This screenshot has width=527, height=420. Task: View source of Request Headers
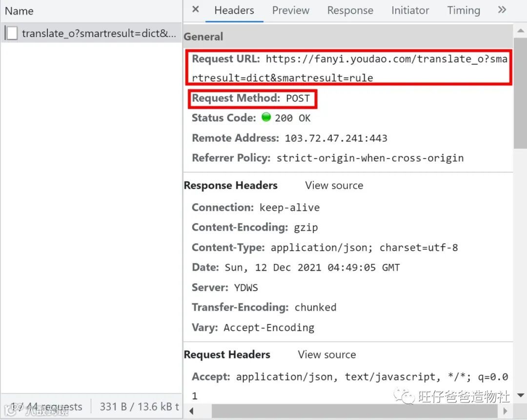tap(326, 355)
